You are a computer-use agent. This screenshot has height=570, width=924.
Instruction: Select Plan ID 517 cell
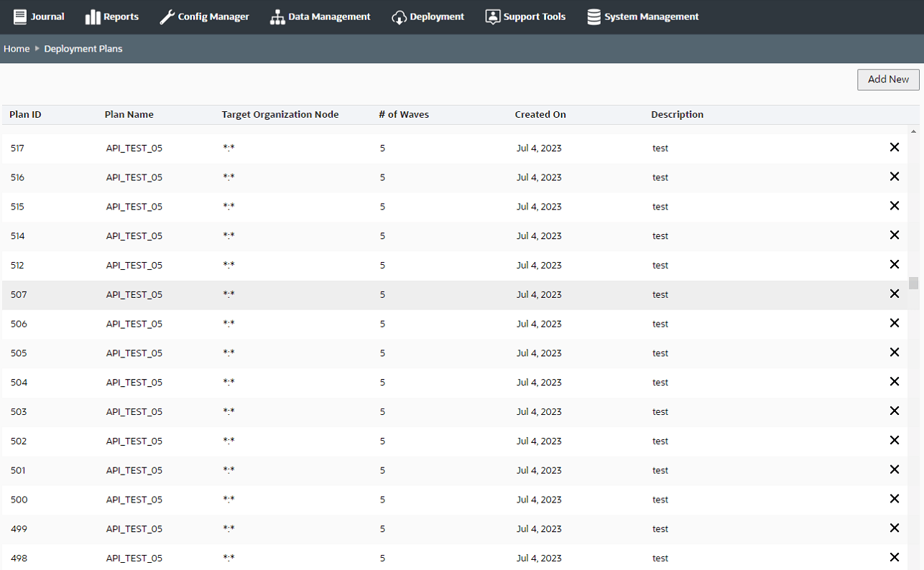[x=17, y=149]
